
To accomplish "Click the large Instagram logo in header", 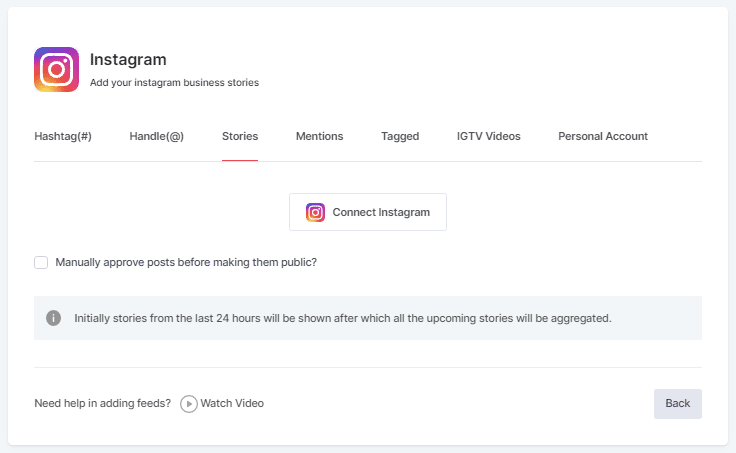I will [x=56, y=70].
